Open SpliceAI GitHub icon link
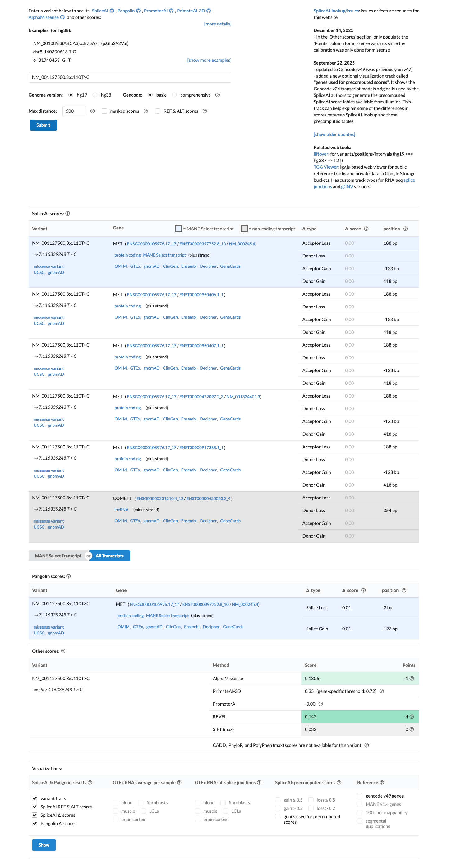This screenshot has height=868, width=452. (x=112, y=11)
